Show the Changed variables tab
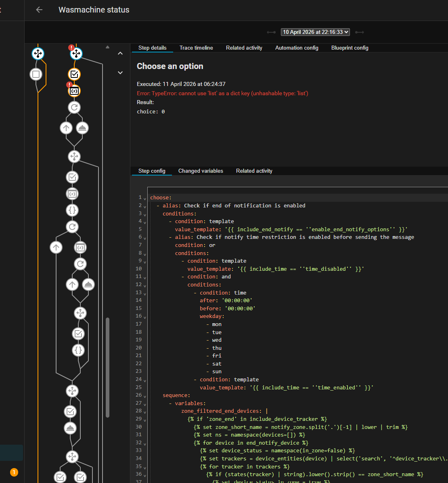Image resolution: width=448 pixels, height=483 pixels. tap(201, 171)
